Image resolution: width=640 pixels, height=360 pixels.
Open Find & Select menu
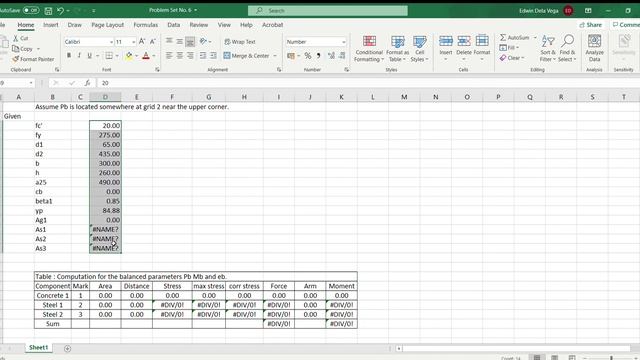(x=567, y=49)
